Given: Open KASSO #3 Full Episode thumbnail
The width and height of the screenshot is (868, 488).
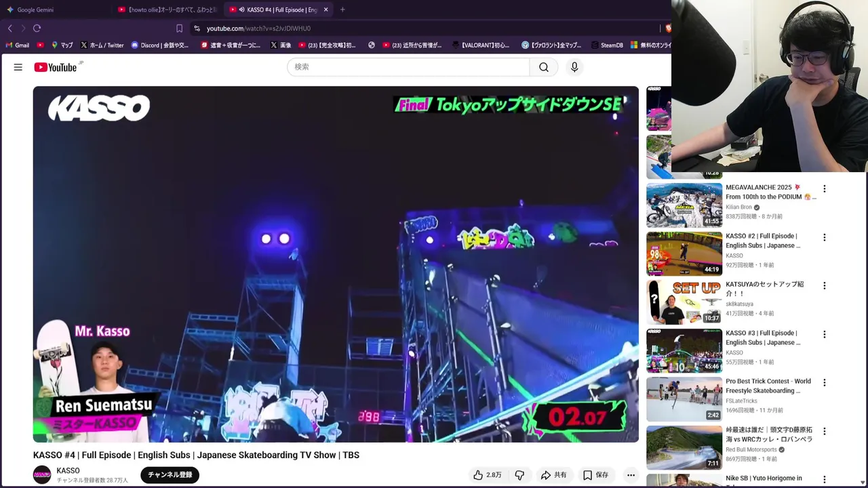Looking at the screenshot, I should tap(684, 350).
